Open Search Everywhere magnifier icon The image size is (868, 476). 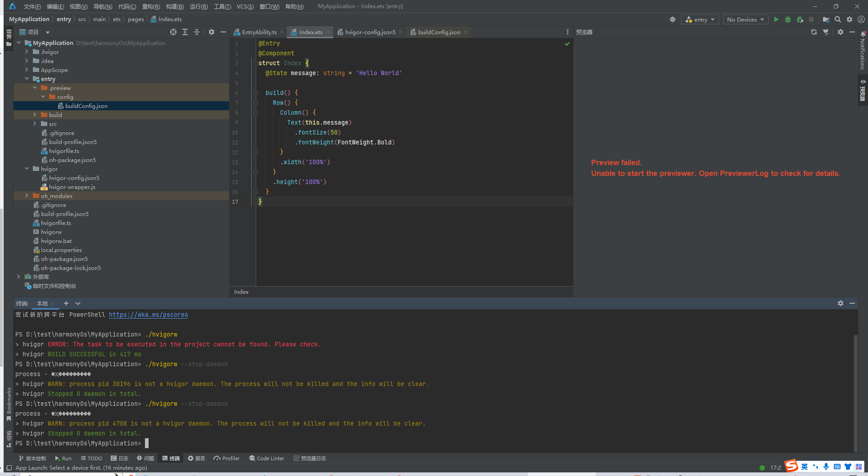pos(837,19)
